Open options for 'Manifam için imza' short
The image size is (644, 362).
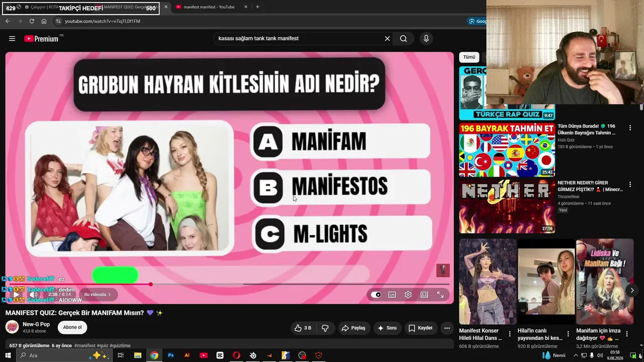(627, 334)
